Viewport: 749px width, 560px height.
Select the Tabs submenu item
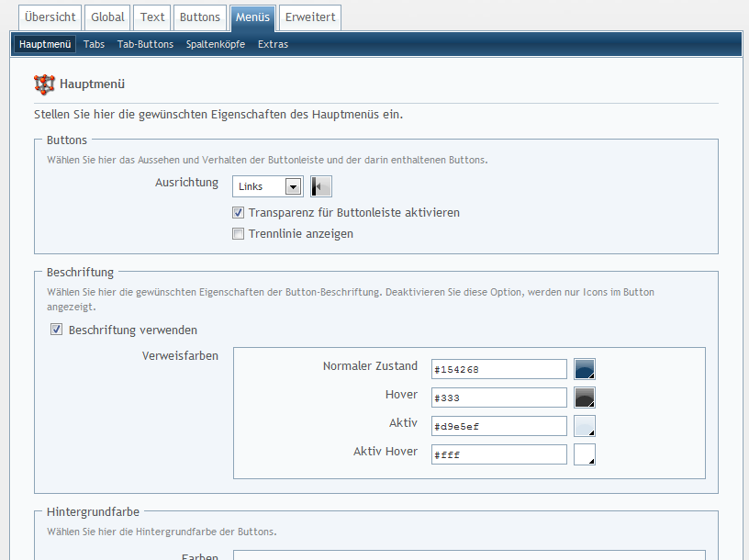pos(94,44)
